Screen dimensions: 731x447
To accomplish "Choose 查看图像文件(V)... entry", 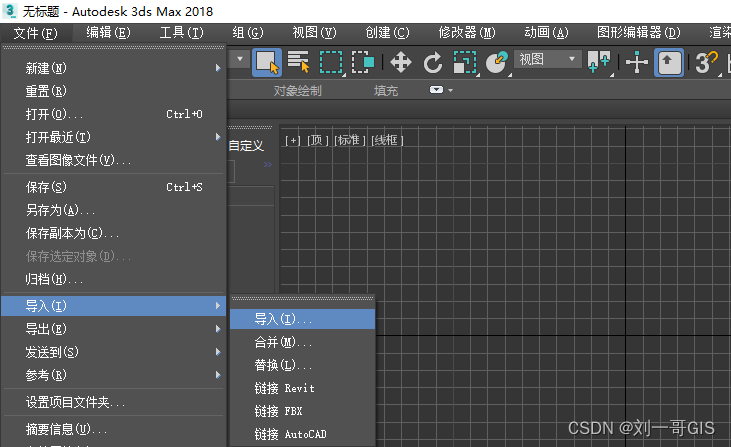I will [114, 160].
